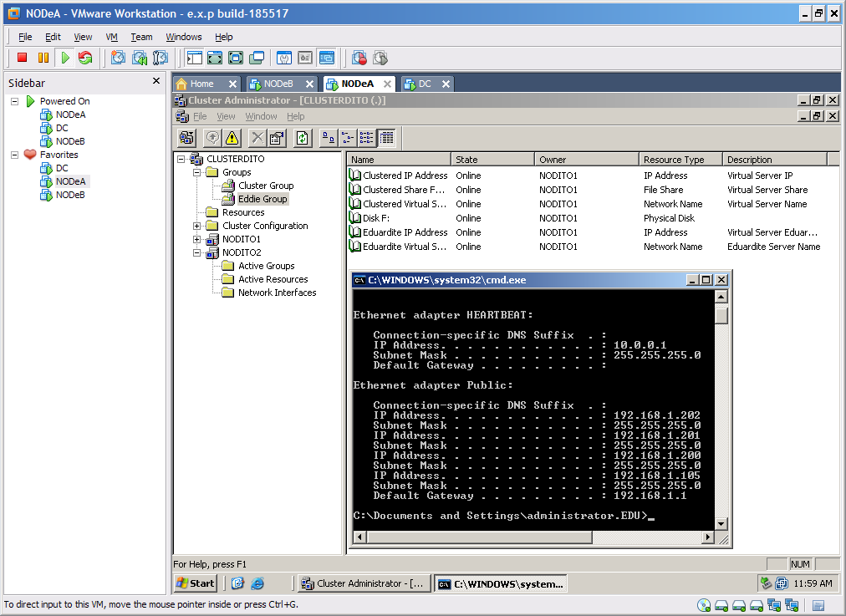846x616 pixels.
Task: Click the green Power On play icon
Action: 64,58
